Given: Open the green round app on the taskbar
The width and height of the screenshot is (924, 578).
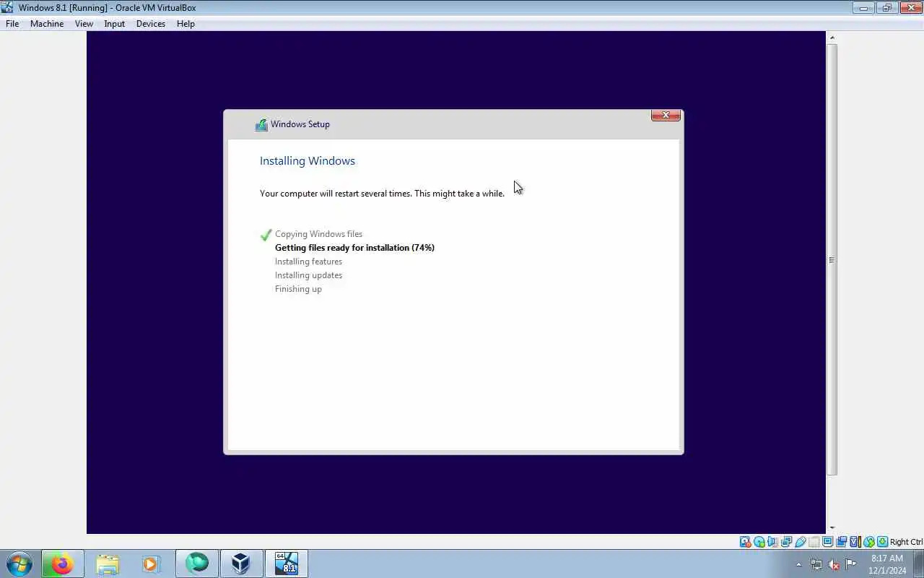Looking at the screenshot, I should [196, 564].
